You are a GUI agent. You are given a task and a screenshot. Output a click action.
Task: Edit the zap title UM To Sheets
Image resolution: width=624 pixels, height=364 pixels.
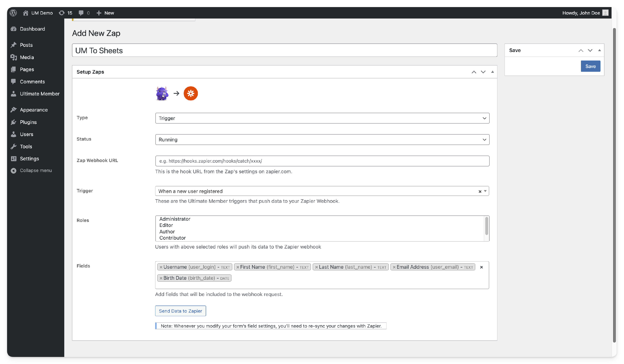click(x=285, y=50)
